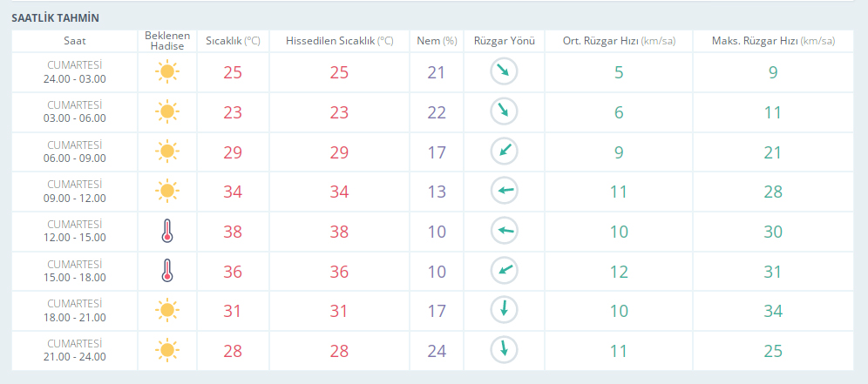Select the thermometer icon in the 15.00 - 18.00 row
Image resolution: width=868 pixels, height=384 pixels.
[x=166, y=272]
